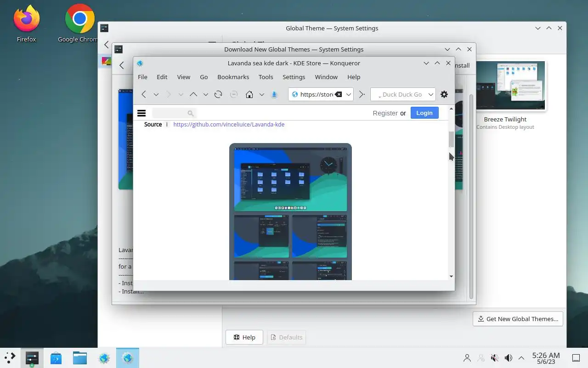This screenshot has width=588, height=368.
Task: Click the muted microphone tray icon
Action: tap(495, 358)
